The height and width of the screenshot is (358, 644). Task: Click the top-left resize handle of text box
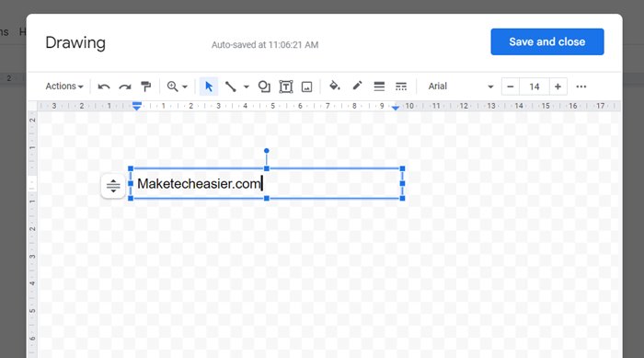point(131,168)
